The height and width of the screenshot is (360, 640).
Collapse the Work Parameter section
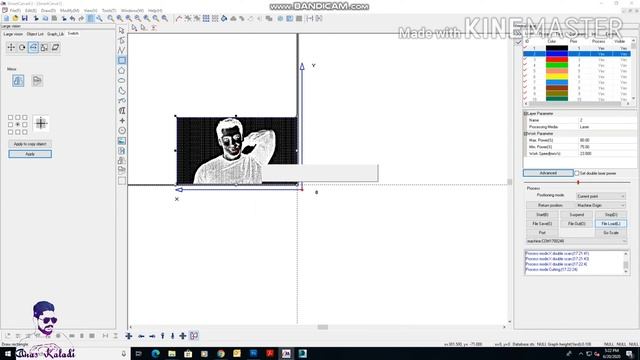525,133
